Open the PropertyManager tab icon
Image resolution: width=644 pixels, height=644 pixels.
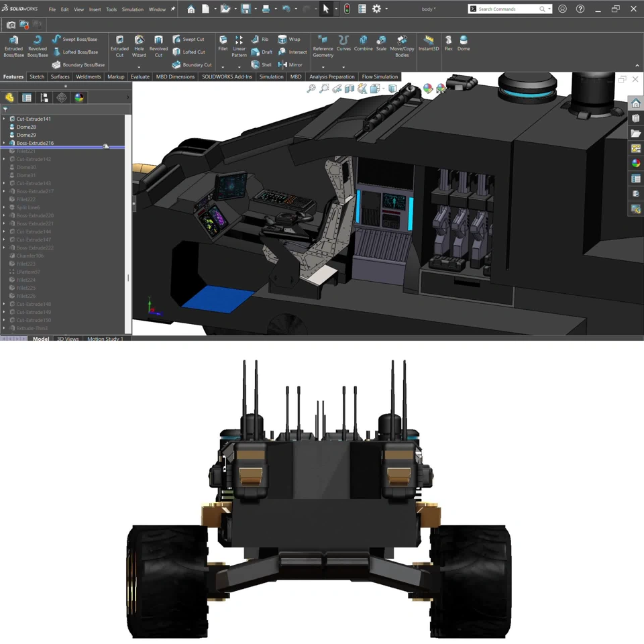point(27,97)
